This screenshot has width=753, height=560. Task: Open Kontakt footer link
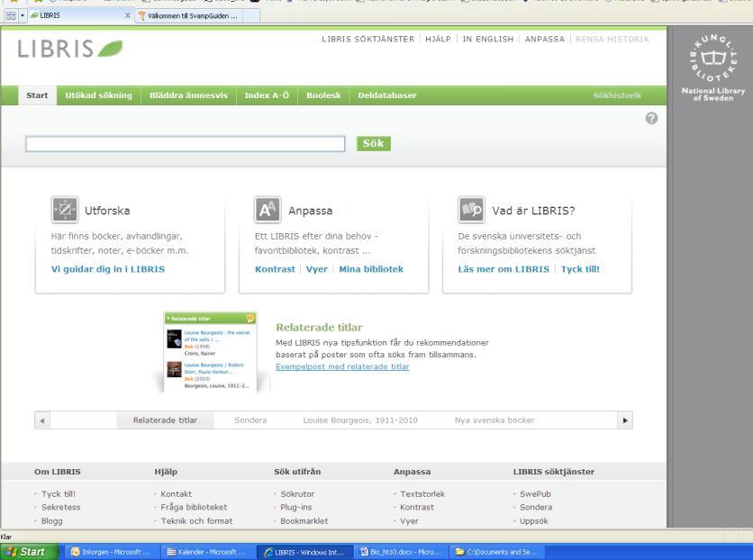click(x=177, y=493)
